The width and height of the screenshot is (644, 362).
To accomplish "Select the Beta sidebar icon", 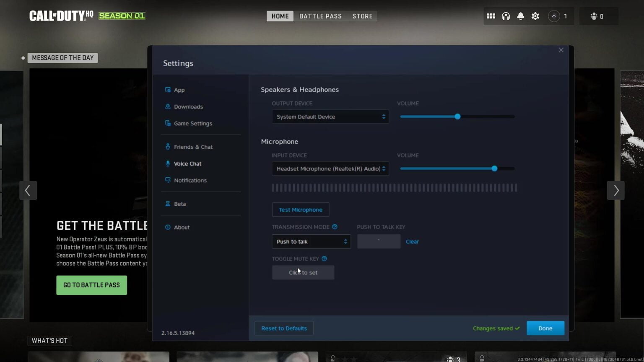I will [x=168, y=204].
